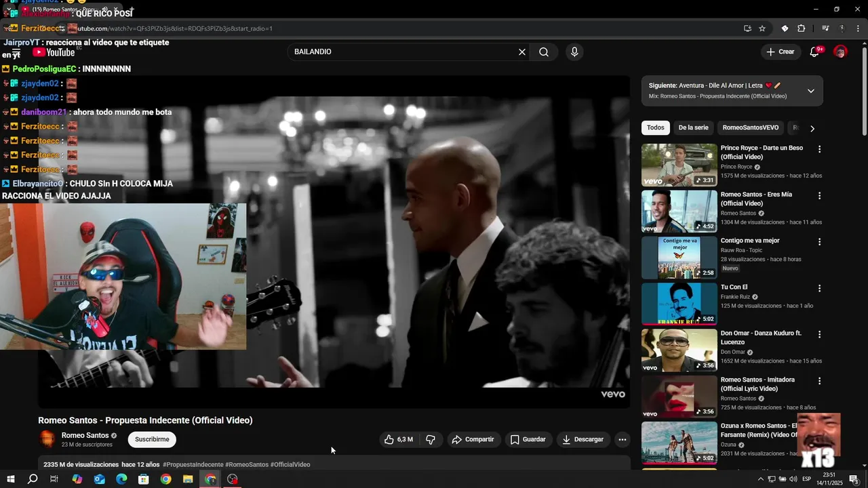Select the RomeoSantosVEVO chip
Screen dimensions: 868x488
751,127
